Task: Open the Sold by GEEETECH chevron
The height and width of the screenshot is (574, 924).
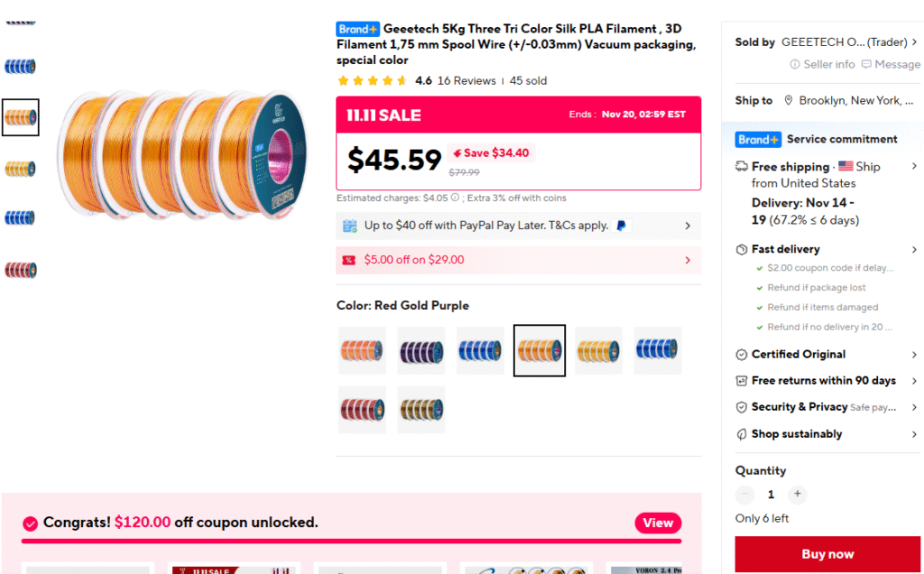Action: pos(914,42)
